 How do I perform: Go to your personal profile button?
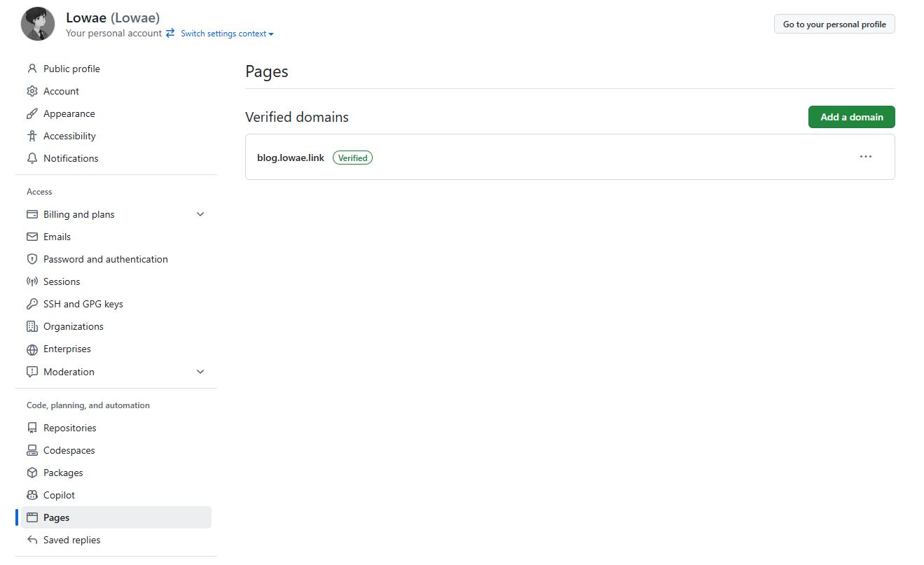(x=834, y=24)
